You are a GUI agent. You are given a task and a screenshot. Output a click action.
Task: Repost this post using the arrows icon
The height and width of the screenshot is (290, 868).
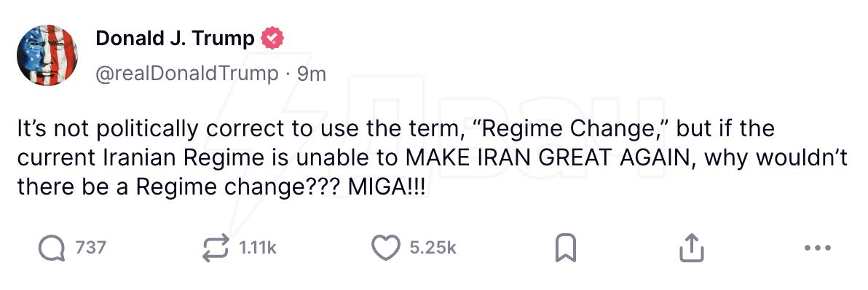[x=215, y=248]
